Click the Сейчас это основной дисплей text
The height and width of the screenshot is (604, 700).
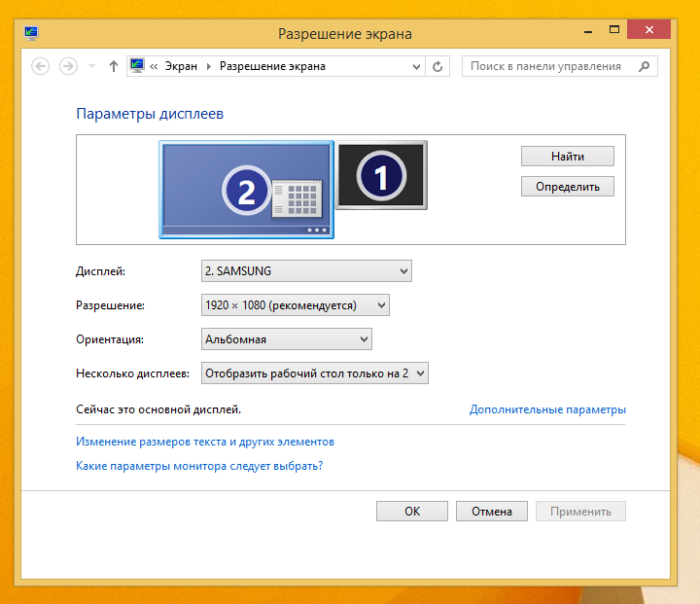tap(158, 409)
